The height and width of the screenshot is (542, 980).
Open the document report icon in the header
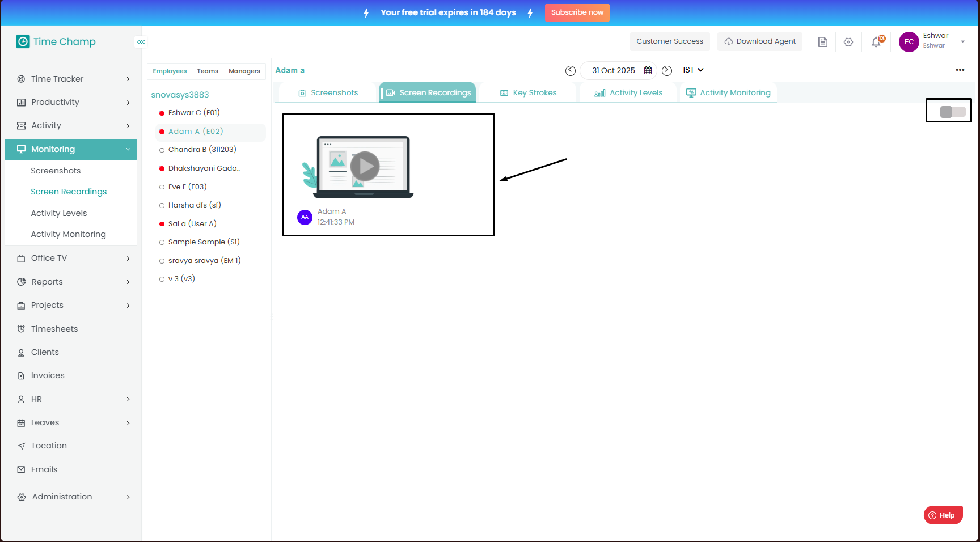click(823, 42)
